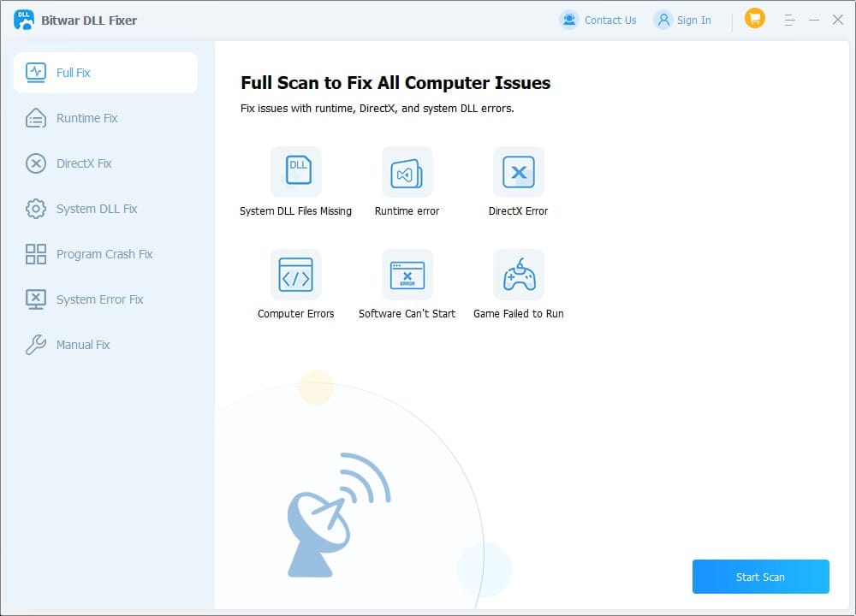
Task: Click the Bitwar DLL Fixer logo icon
Action: pos(24,21)
